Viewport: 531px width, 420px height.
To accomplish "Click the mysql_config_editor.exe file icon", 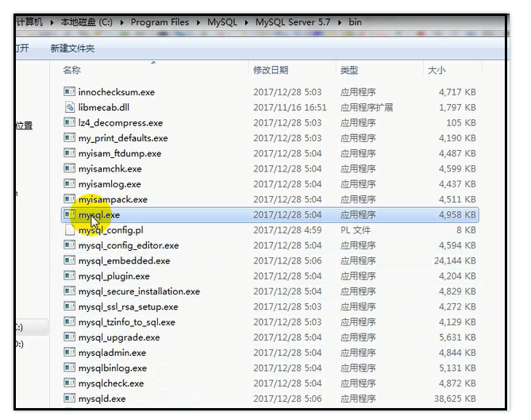I will pos(69,245).
